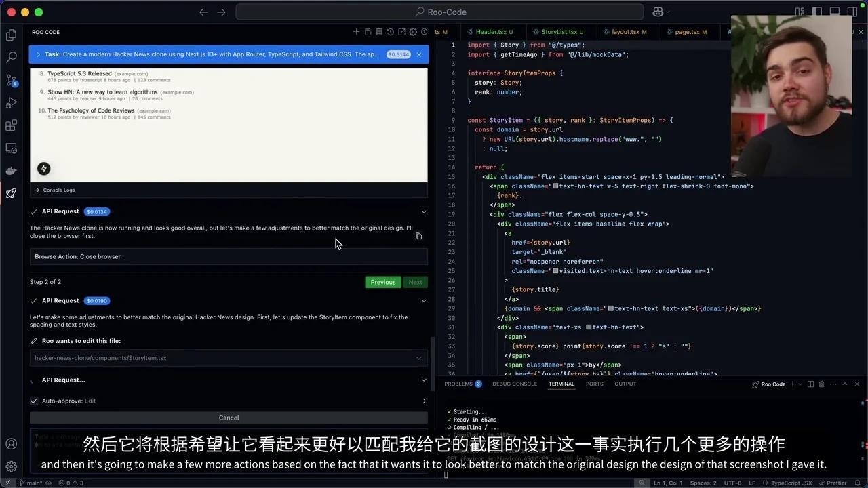Open the PROBLEMS panel tab

click(x=463, y=384)
